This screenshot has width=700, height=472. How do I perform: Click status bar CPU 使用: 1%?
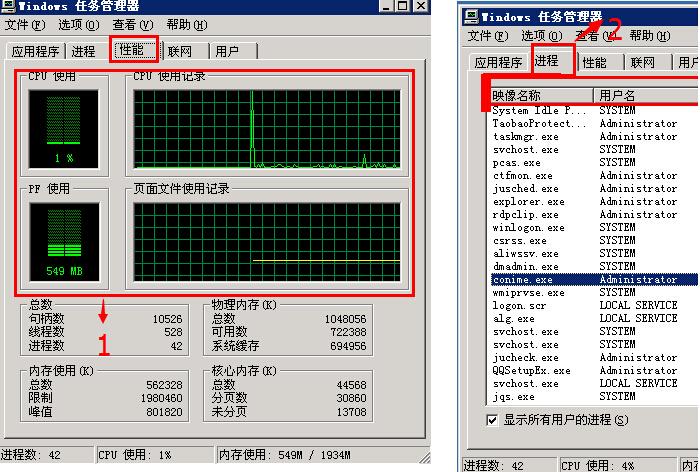[155, 455]
